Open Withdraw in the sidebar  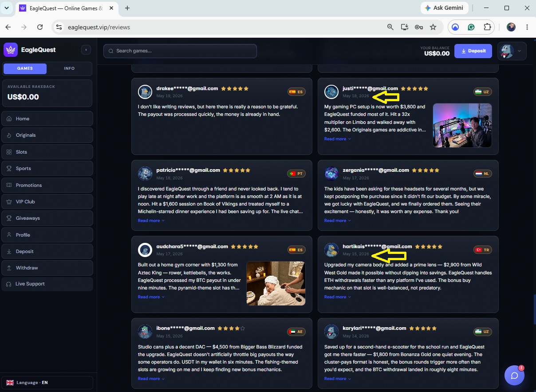tap(47, 268)
